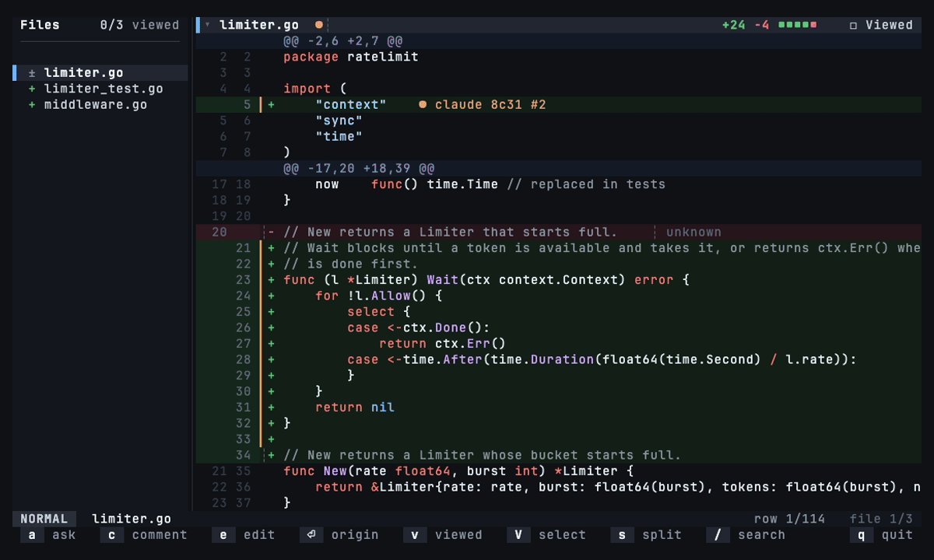Click the 'unknown' blame label

693,232
